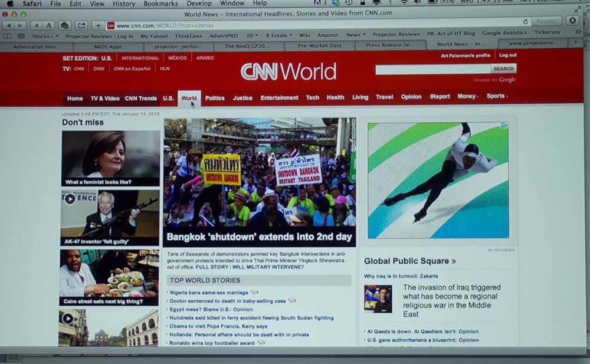Open iCloud Tabs cloud button
Image resolution: width=590 pixels, height=364 pixels.
click(65, 25)
